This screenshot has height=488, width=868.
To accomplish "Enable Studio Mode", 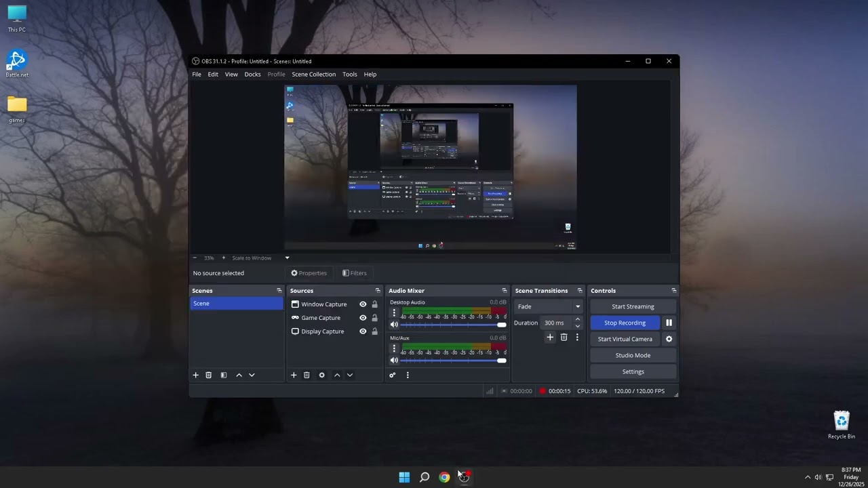I will (633, 355).
